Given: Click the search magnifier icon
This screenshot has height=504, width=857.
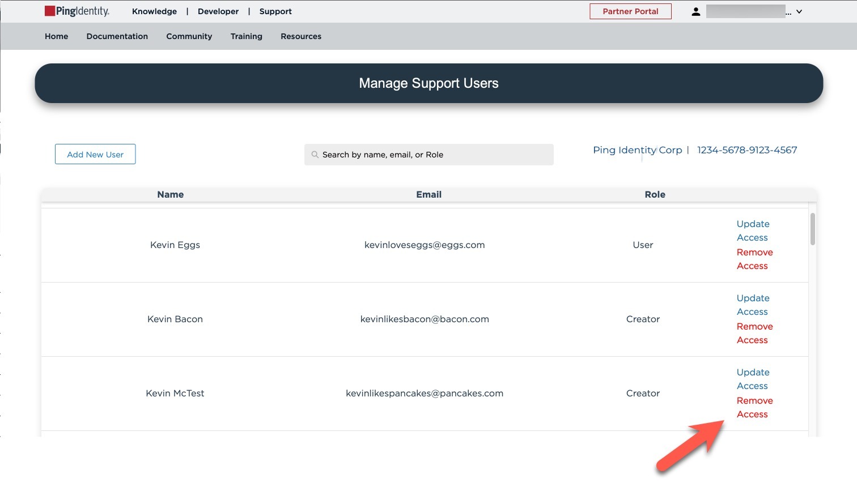Looking at the screenshot, I should click(x=315, y=155).
